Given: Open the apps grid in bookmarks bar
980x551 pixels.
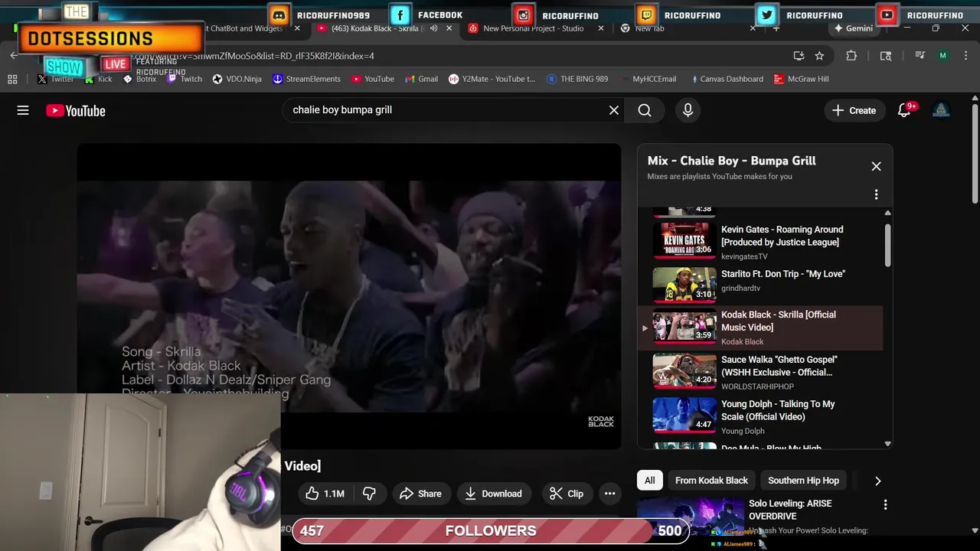Looking at the screenshot, I should click(x=12, y=79).
